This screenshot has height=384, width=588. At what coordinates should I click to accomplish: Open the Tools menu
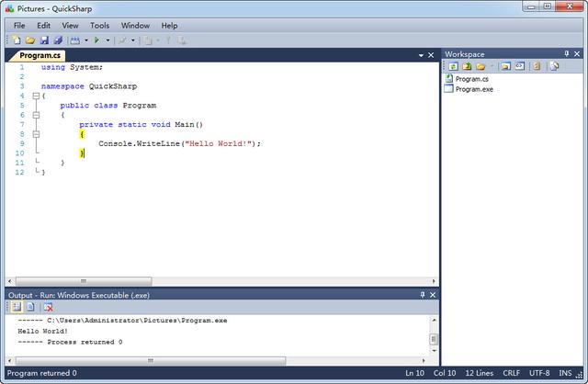pos(100,26)
